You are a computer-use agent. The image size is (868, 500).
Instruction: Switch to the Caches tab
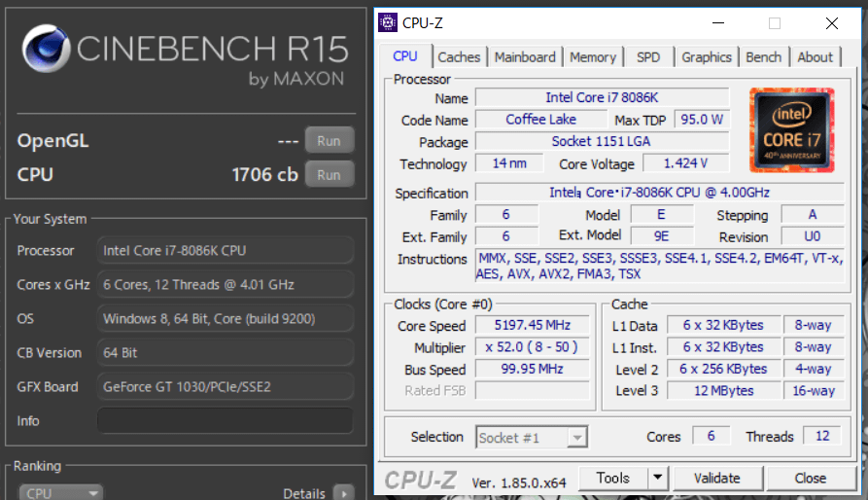click(x=459, y=57)
